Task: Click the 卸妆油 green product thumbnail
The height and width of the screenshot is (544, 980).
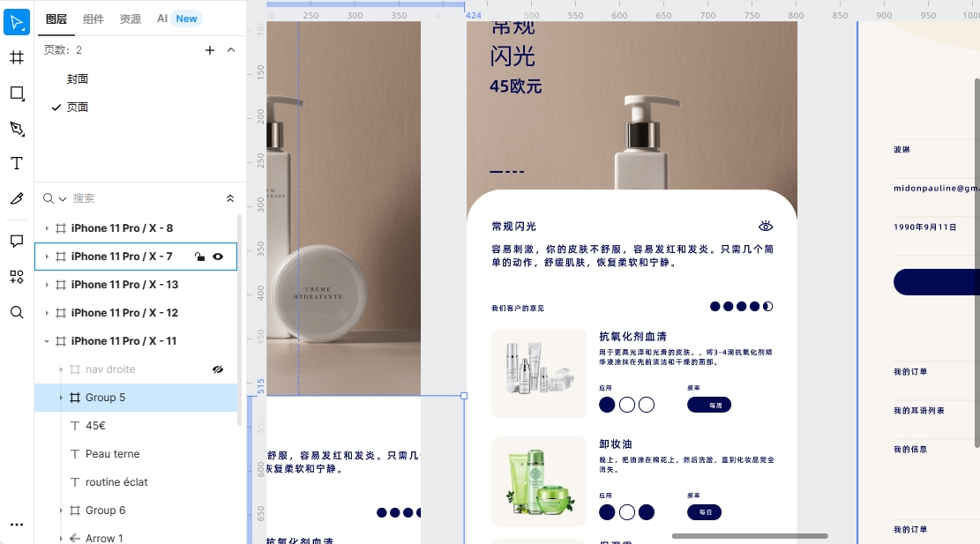Action: [x=539, y=481]
